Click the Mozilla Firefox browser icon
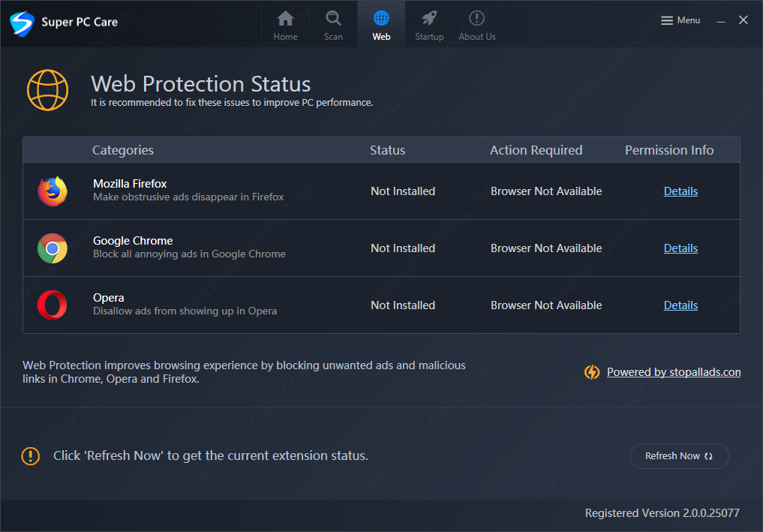 tap(53, 191)
